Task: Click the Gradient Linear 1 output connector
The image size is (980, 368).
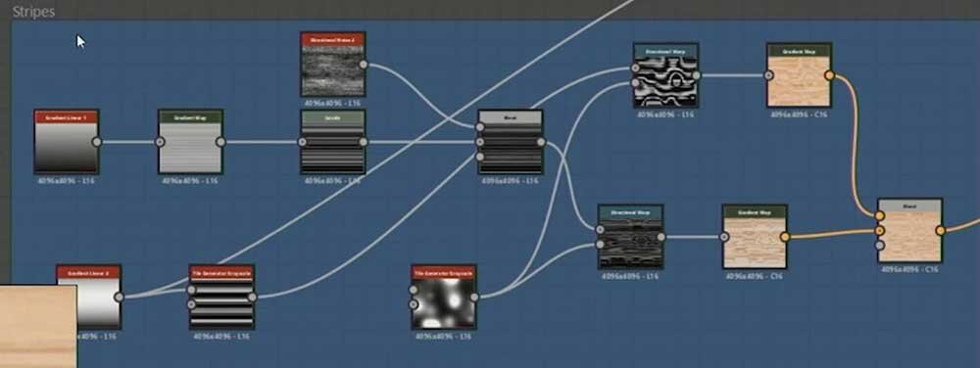Action: 97,142
